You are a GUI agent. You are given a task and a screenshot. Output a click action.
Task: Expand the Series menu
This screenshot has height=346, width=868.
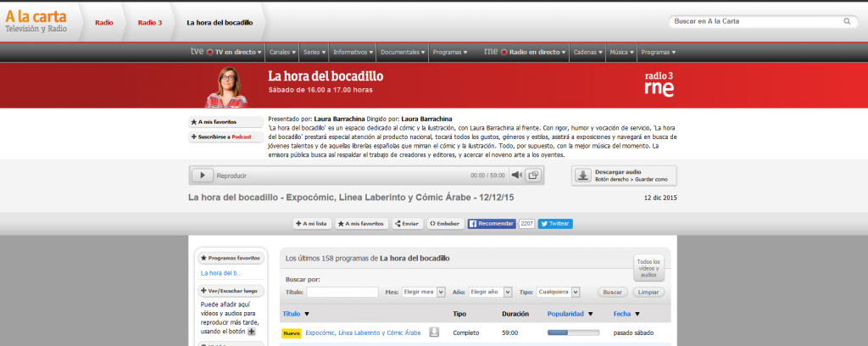click(314, 52)
